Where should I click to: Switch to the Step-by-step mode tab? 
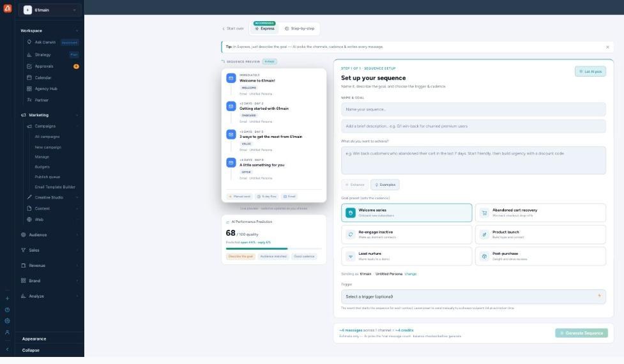point(300,29)
